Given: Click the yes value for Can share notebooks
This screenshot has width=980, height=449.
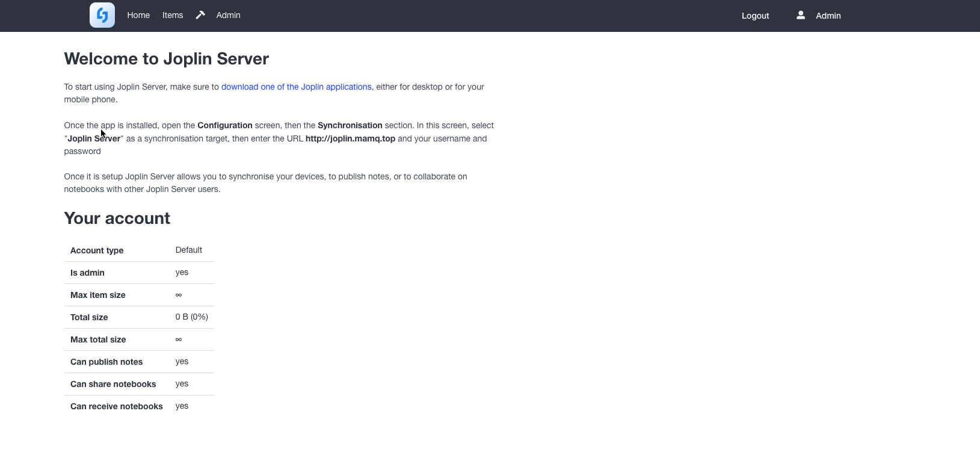Looking at the screenshot, I should click(x=182, y=384).
